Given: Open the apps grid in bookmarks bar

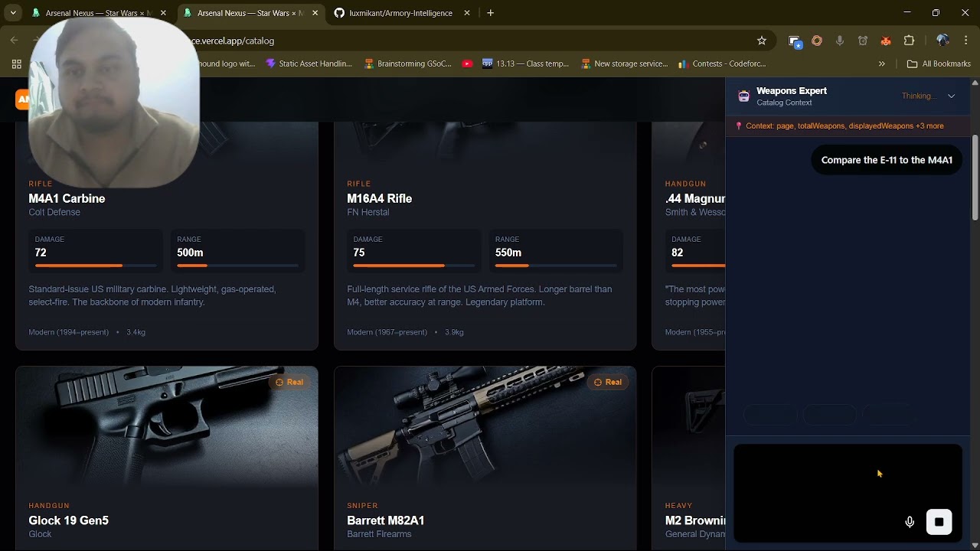Looking at the screenshot, I should click(x=16, y=64).
